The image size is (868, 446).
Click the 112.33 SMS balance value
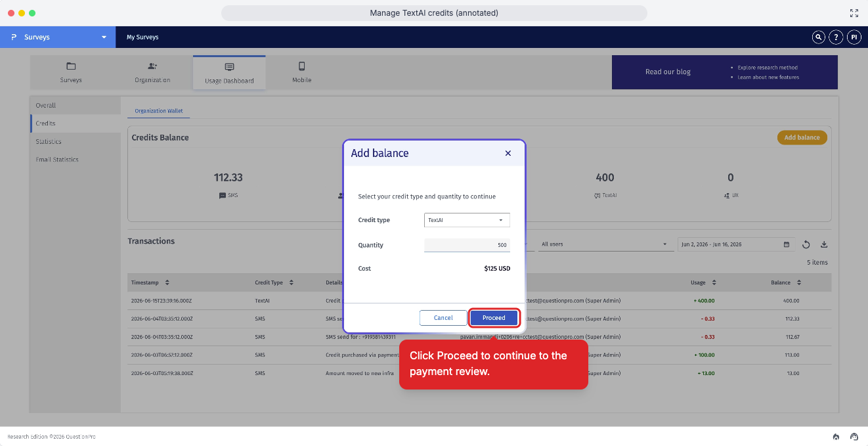[x=228, y=177]
